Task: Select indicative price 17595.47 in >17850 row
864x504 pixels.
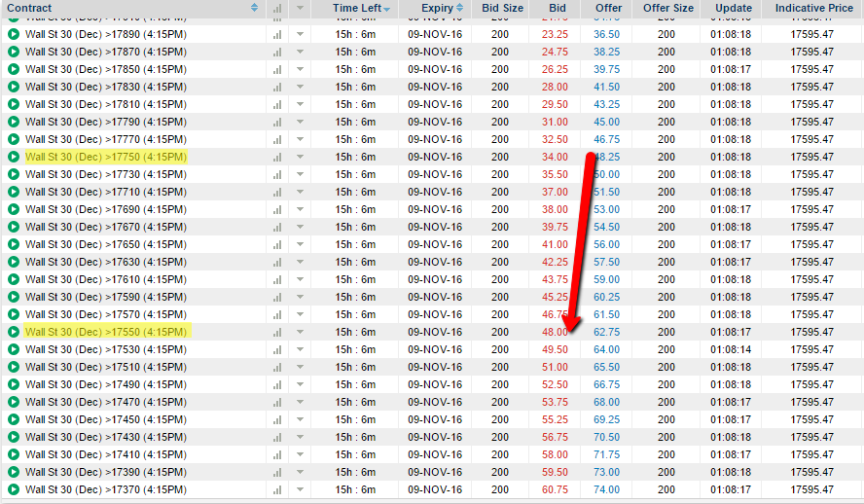Action: [812, 69]
